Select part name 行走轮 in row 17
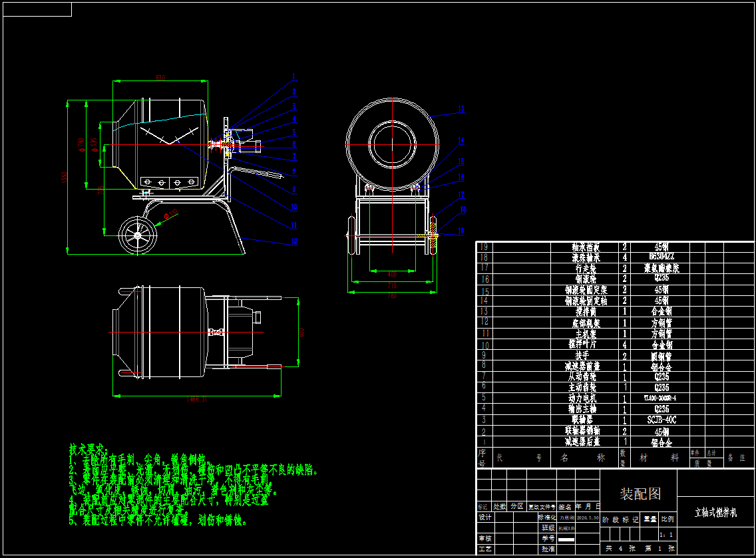Viewport: 756px width, 558px height. click(586, 269)
